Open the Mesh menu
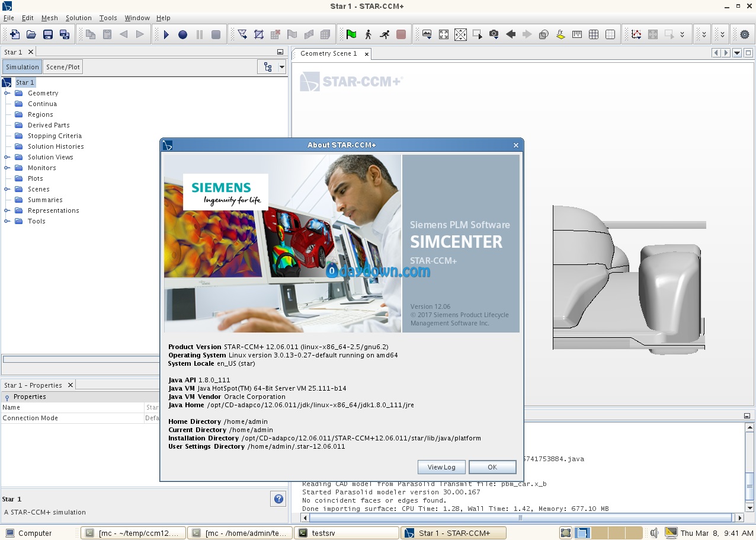 coord(50,18)
